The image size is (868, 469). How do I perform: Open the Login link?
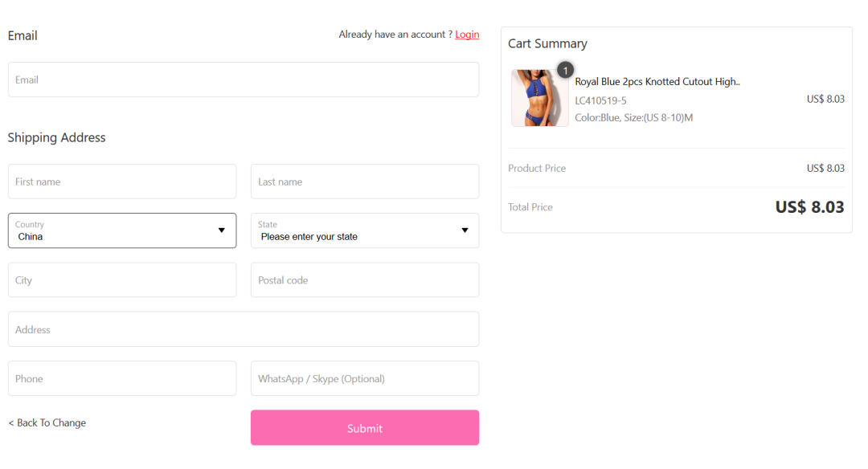point(467,35)
